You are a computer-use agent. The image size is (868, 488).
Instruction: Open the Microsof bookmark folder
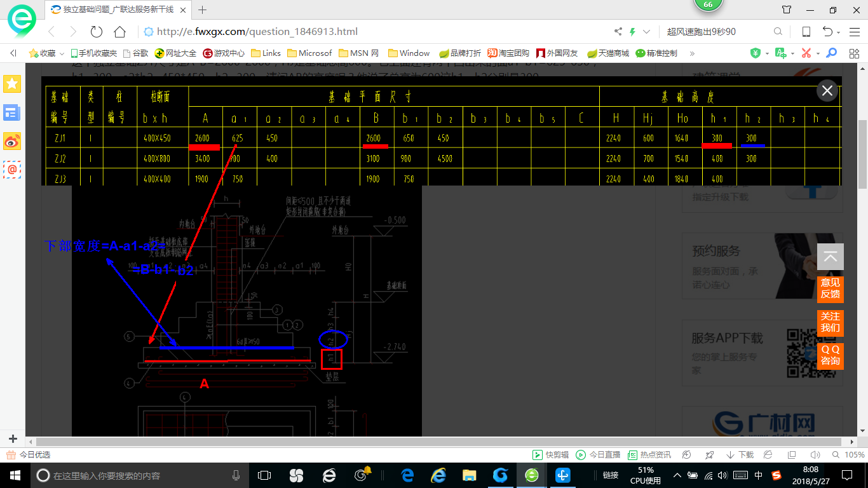pyautogui.click(x=309, y=53)
